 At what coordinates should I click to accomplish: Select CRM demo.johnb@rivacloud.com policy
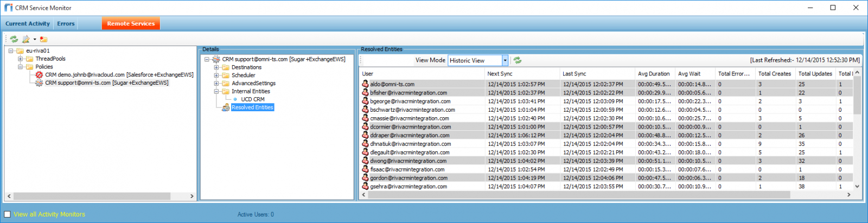[x=119, y=75]
